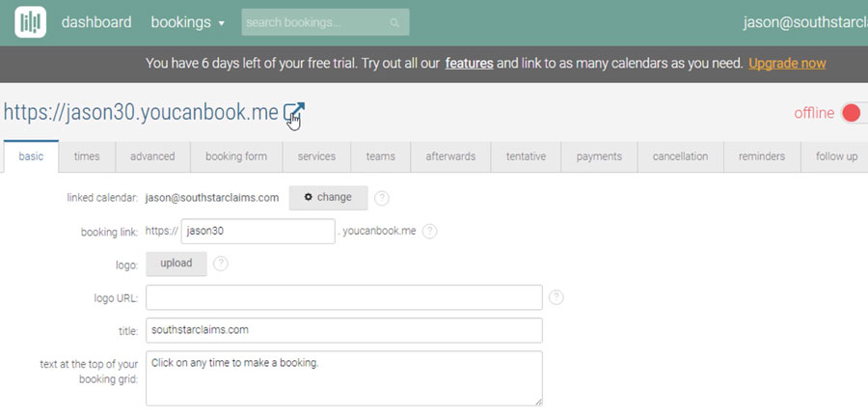Expand the bookings dropdown menu
The width and height of the screenshot is (868, 418).
click(188, 23)
